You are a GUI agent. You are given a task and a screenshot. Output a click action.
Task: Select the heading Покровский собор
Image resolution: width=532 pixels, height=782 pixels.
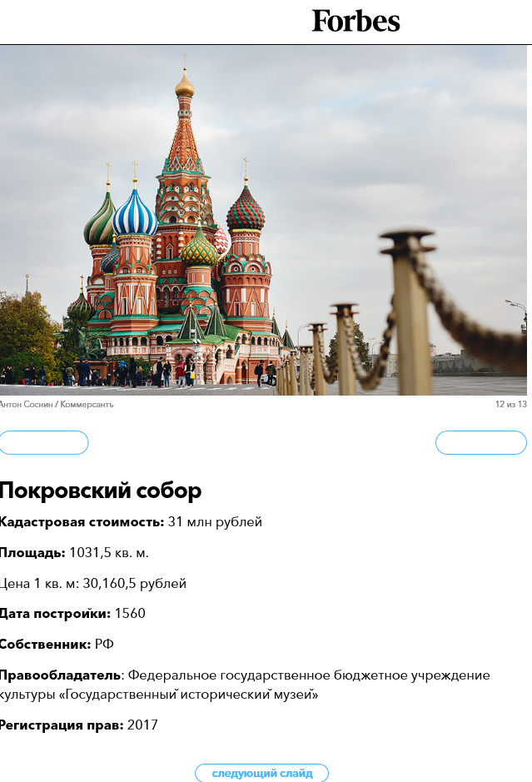[100, 491]
